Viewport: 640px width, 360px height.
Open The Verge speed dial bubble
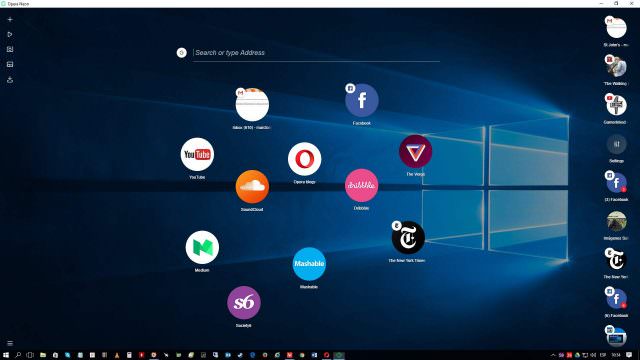tap(416, 151)
